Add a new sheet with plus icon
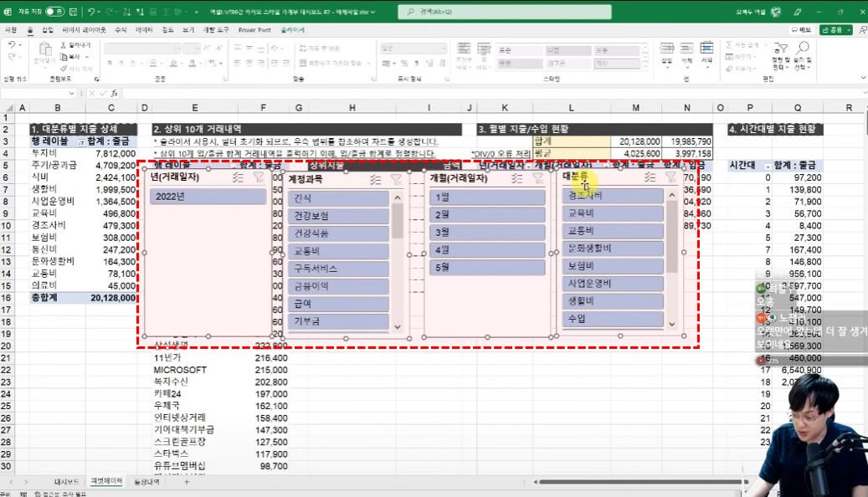This screenshot has height=497, width=868. click(187, 482)
